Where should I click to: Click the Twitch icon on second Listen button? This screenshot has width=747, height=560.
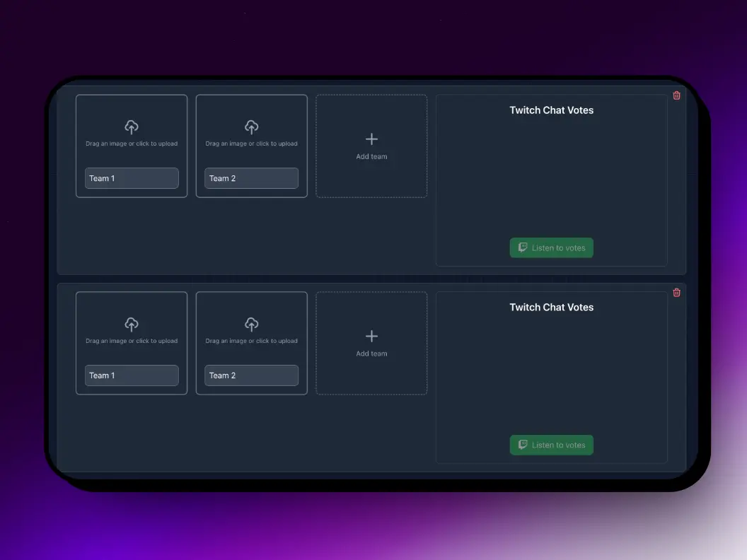click(522, 445)
